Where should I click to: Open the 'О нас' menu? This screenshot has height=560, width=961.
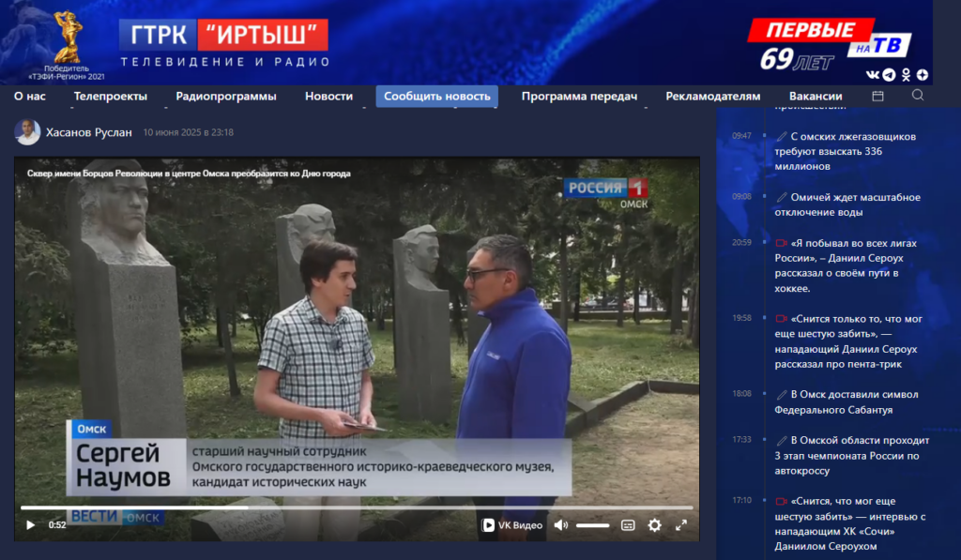click(x=29, y=97)
